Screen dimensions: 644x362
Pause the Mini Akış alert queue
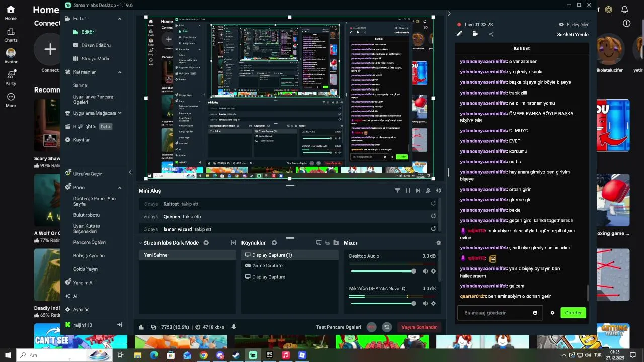click(x=408, y=191)
